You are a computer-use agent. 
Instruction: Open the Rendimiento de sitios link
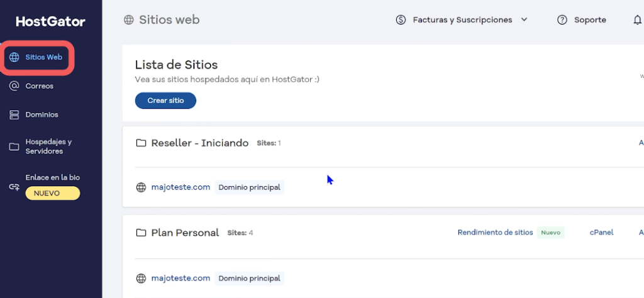(x=496, y=233)
